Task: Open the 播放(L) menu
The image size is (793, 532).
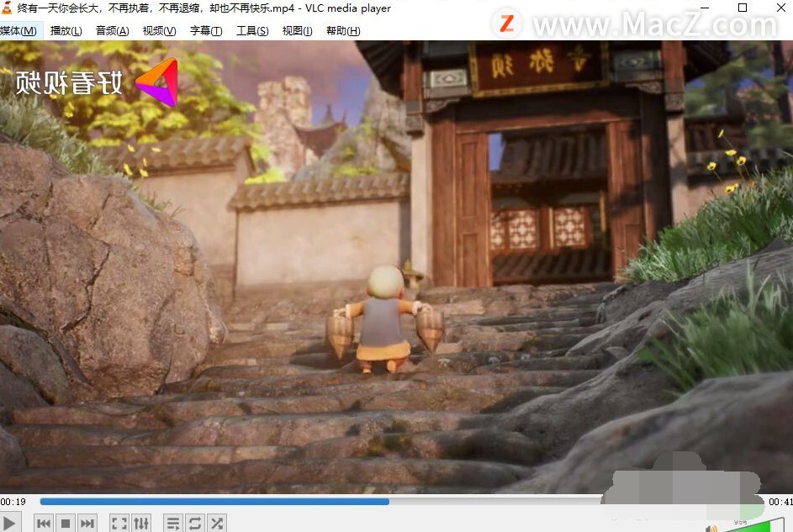Action: tap(66, 31)
